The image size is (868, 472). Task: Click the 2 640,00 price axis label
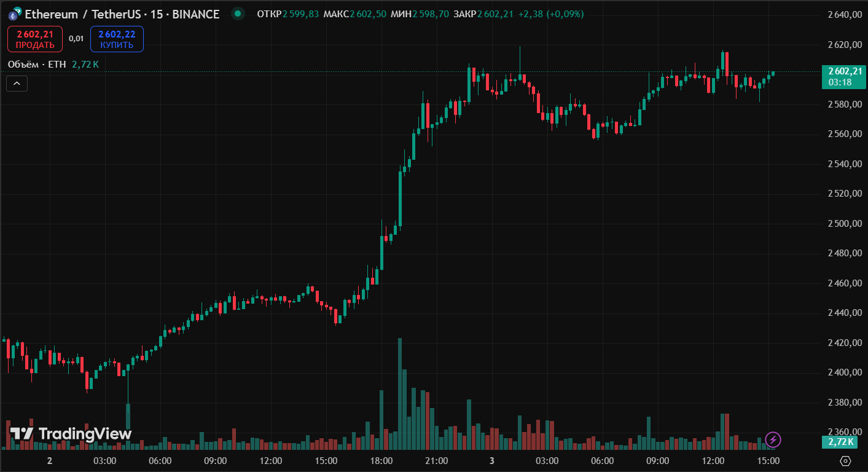[845, 15]
